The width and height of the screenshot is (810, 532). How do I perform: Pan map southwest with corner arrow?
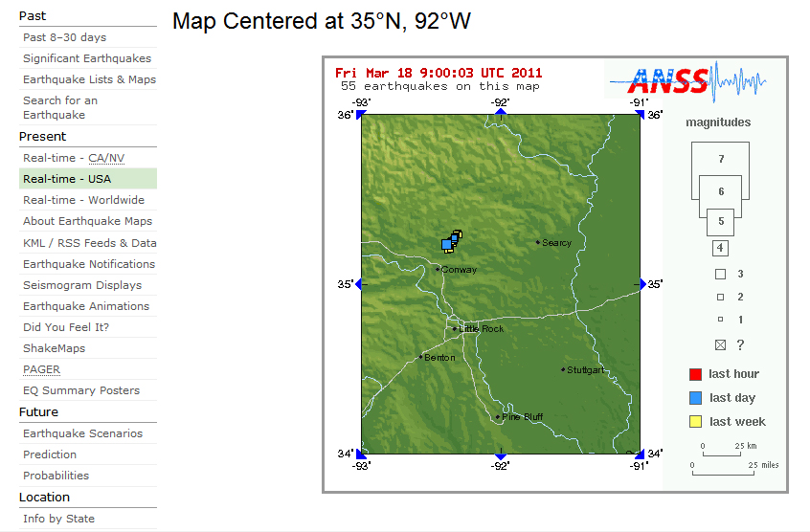pos(360,454)
